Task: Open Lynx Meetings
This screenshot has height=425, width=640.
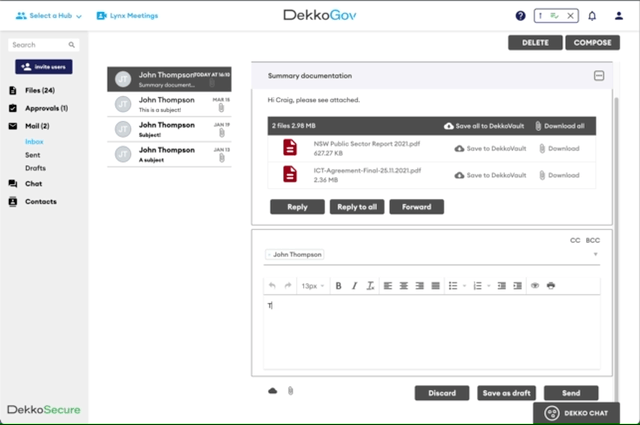Action: coord(127,16)
